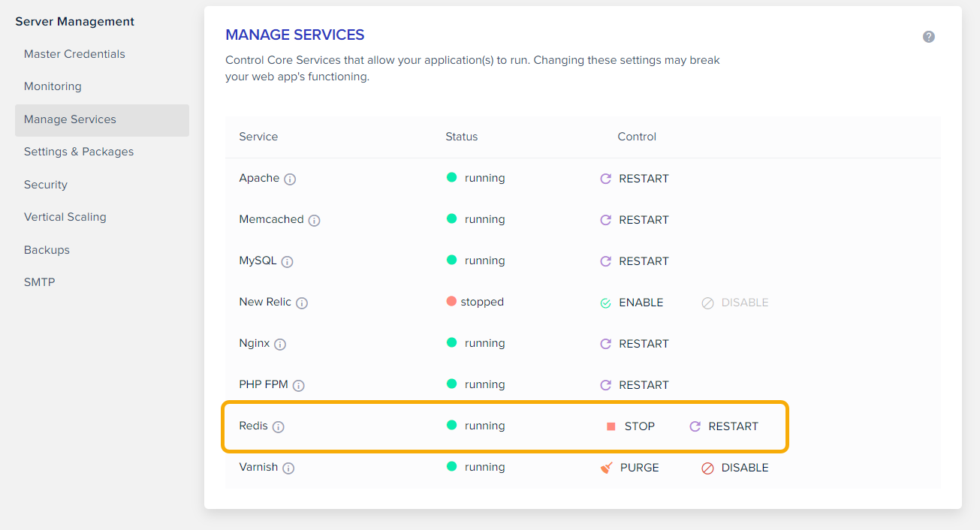Image resolution: width=980 pixels, height=530 pixels.
Task: Click the Varnish disable prohibition icon
Action: [x=707, y=468]
